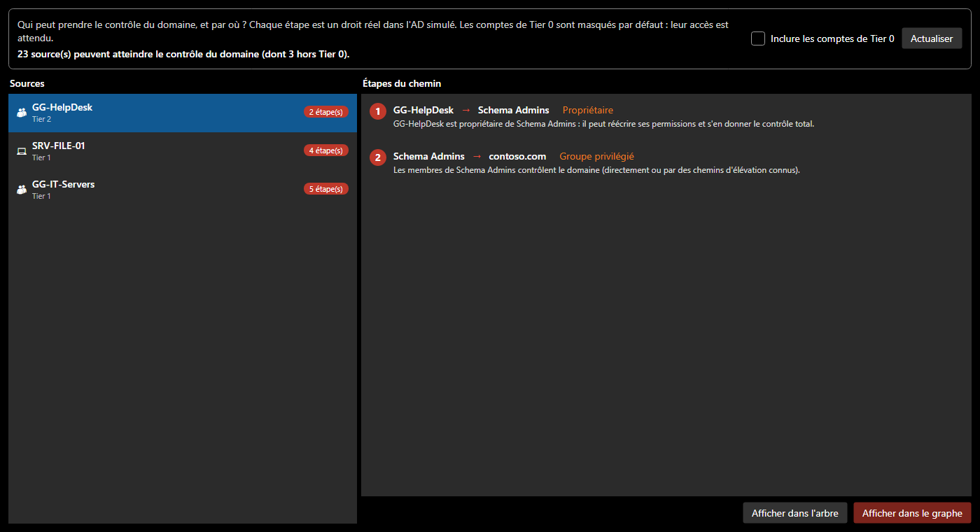Image resolution: width=980 pixels, height=532 pixels.
Task: Click contoso.com in step 2
Action: (517, 156)
